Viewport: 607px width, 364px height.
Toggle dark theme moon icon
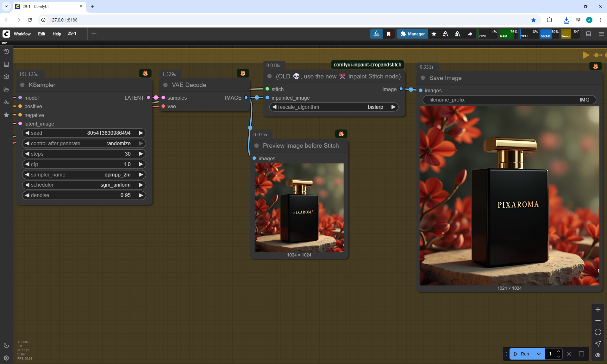click(x=6, y=345)
